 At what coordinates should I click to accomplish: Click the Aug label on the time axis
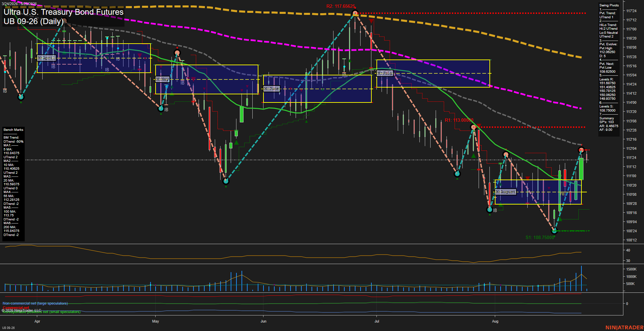pyautogui.click(x=495, y=321)
